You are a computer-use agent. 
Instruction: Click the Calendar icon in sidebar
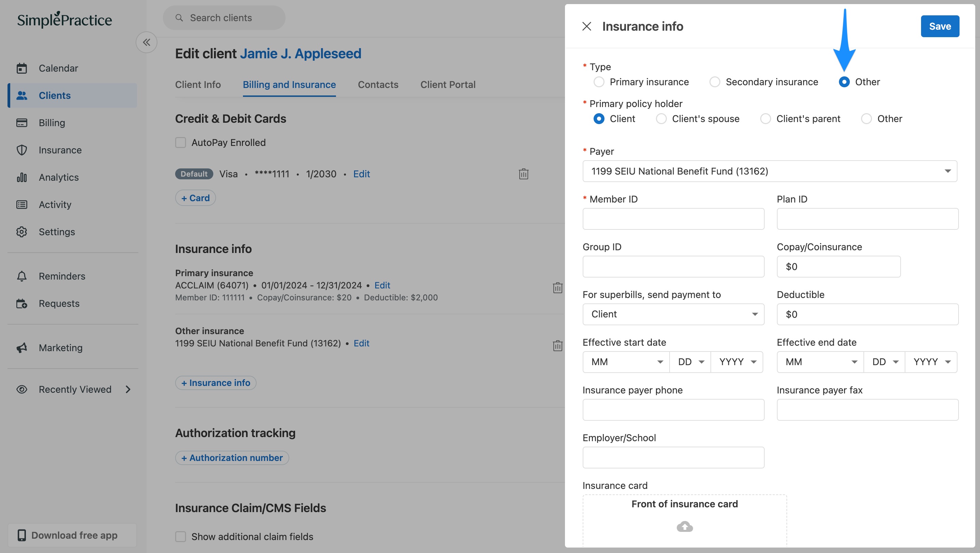tap(22, 68)
